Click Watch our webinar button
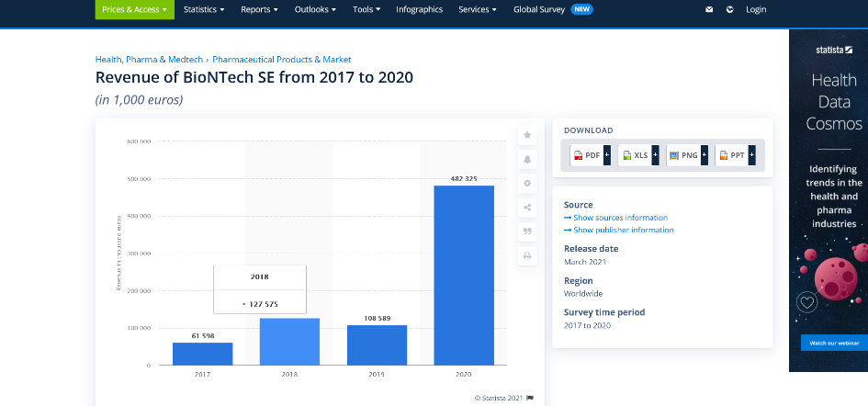The width and height of the screenshot is (868, 406). point(834,343)
